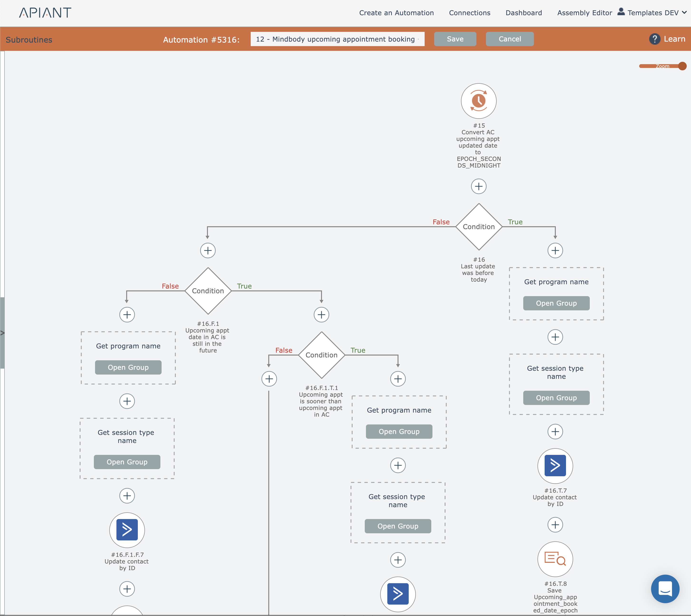Open Group for Get program name under #16 True
Image resolution: width=691 pixels, height=616 pixels.
pyautogui.click(x=556, y=303)
